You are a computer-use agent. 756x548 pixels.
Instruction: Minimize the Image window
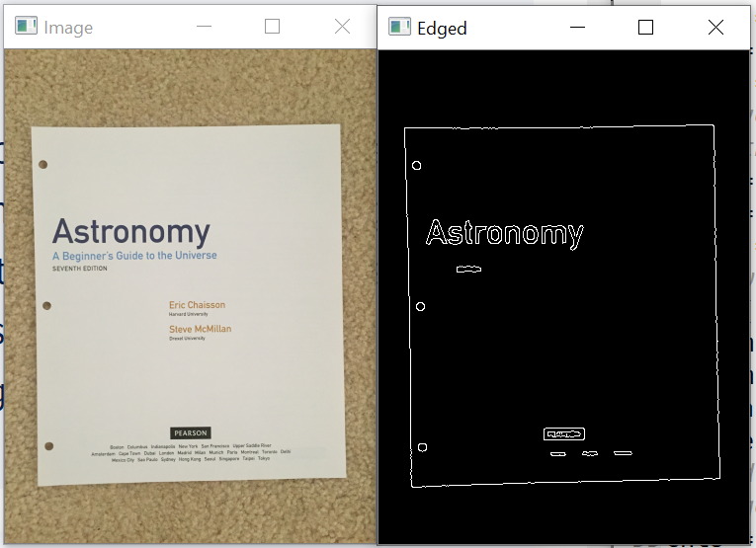tap(204, 27)
